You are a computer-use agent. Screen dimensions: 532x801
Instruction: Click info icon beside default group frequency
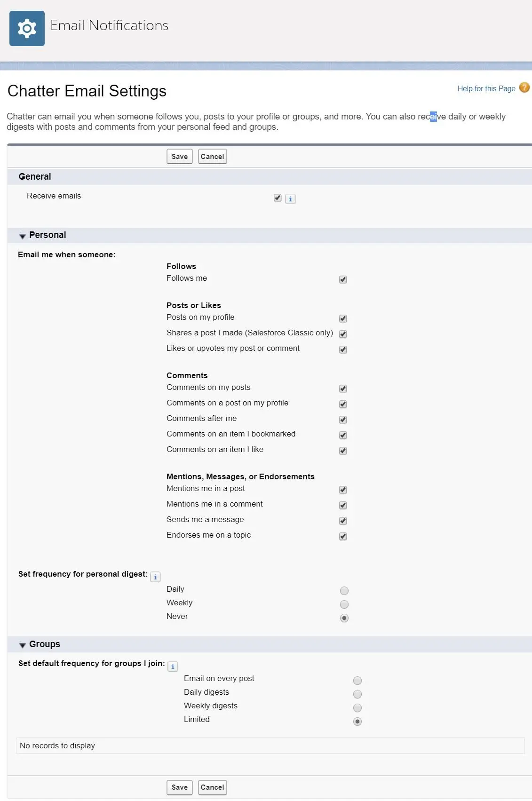(x=173, y=666)
